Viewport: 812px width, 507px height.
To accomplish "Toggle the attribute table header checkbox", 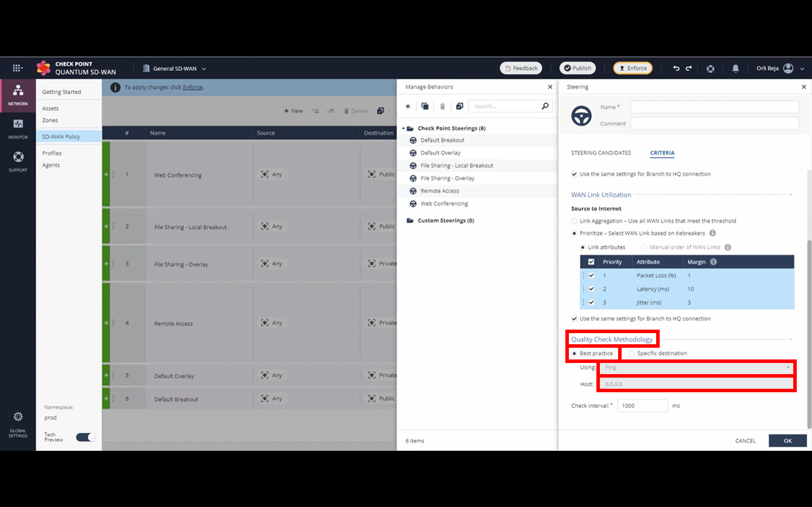I will [591, 262].
